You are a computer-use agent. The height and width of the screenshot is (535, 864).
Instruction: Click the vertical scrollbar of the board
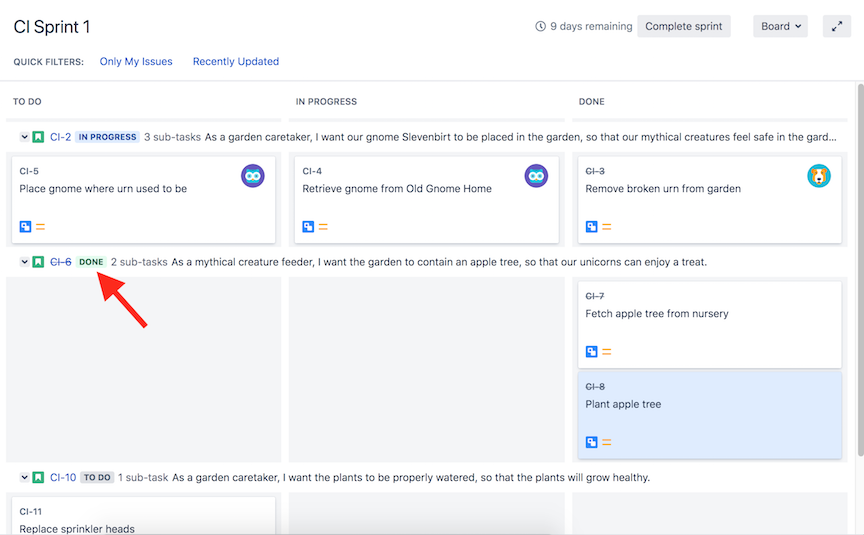pos(860,270)
